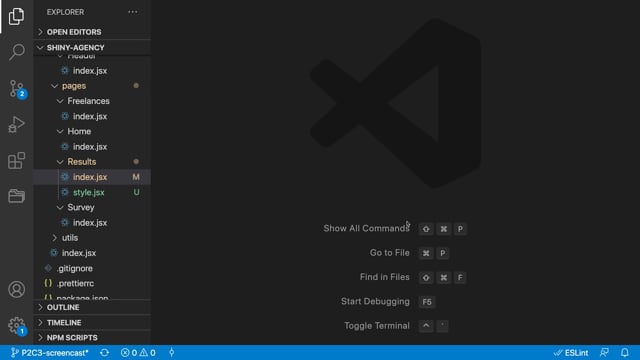The height and width of the screenshot is (360, 640).
Task: Expand the utils folder
Action: (92, 238)
